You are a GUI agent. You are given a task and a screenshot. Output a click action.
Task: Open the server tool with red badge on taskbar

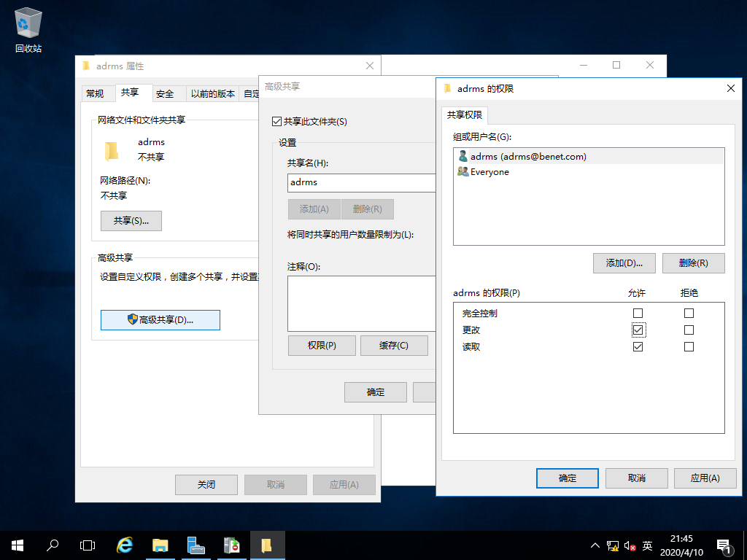231,545
